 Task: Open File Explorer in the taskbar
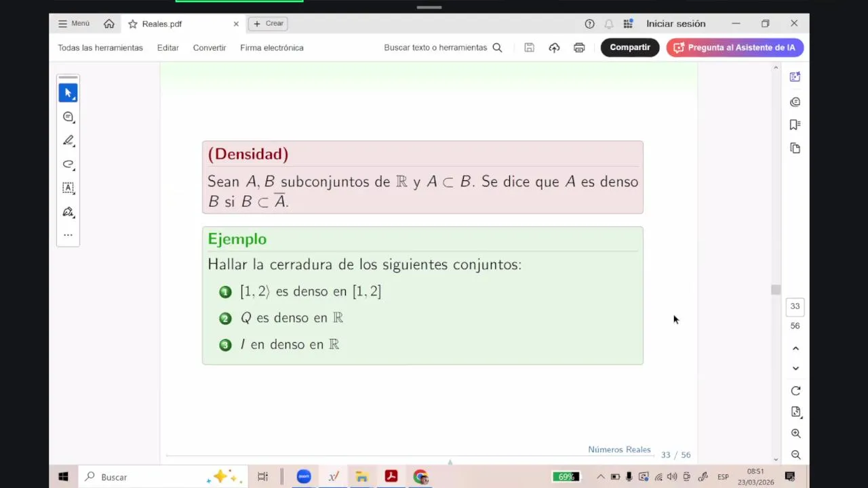(x=362, y=477)
